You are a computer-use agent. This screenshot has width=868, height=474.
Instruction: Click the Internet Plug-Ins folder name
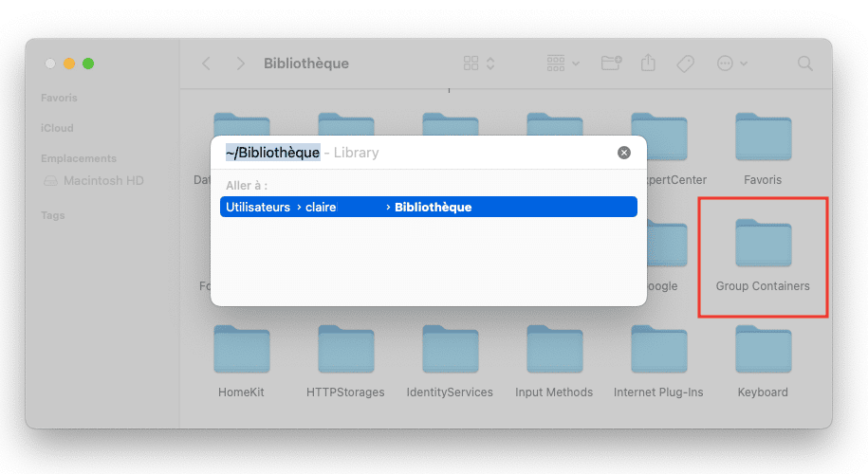pos(658,392)
